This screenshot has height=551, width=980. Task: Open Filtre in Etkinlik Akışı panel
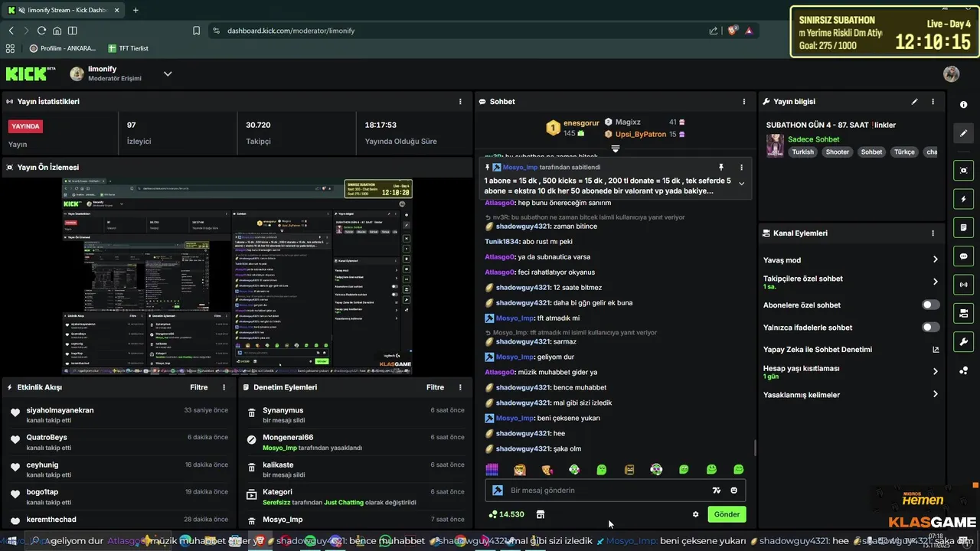pyautogui.click(x=199, y=387)
